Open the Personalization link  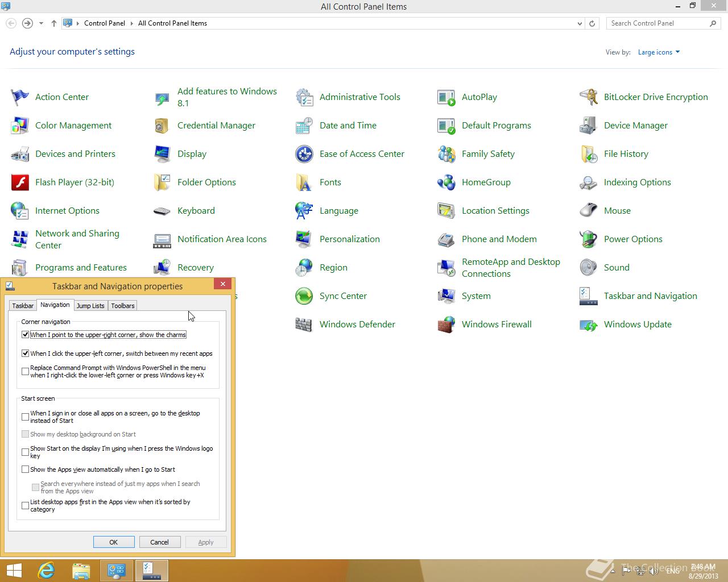[x=349, y=239]
